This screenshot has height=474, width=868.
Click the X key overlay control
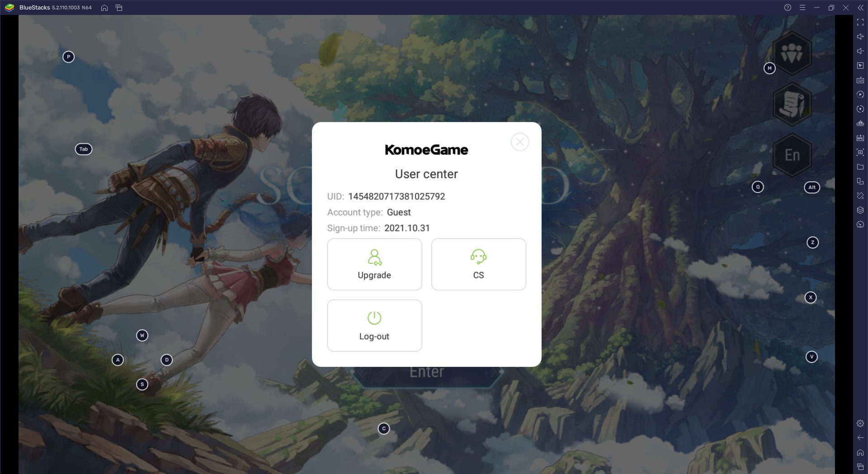[811, 298]
